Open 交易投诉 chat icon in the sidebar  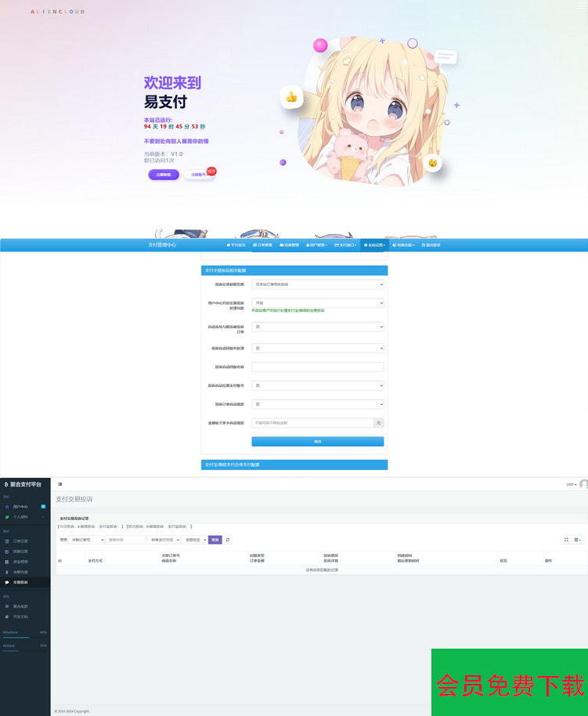(7, 583)
